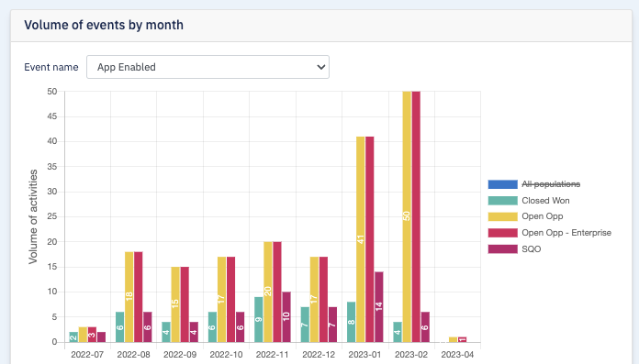The image size is (639, 364).
Task: Click the dropdown chevron arrow beside App Enabled
Action: 321,67
